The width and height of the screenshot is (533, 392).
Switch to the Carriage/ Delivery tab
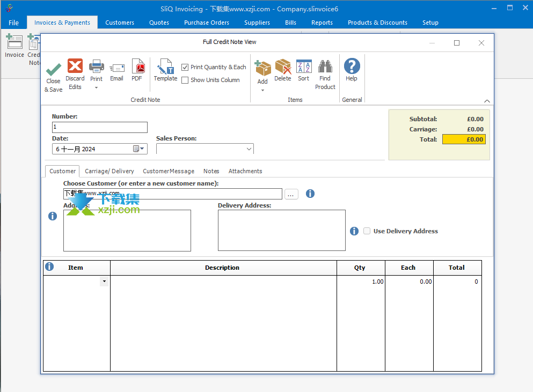[x=109, y=171]
